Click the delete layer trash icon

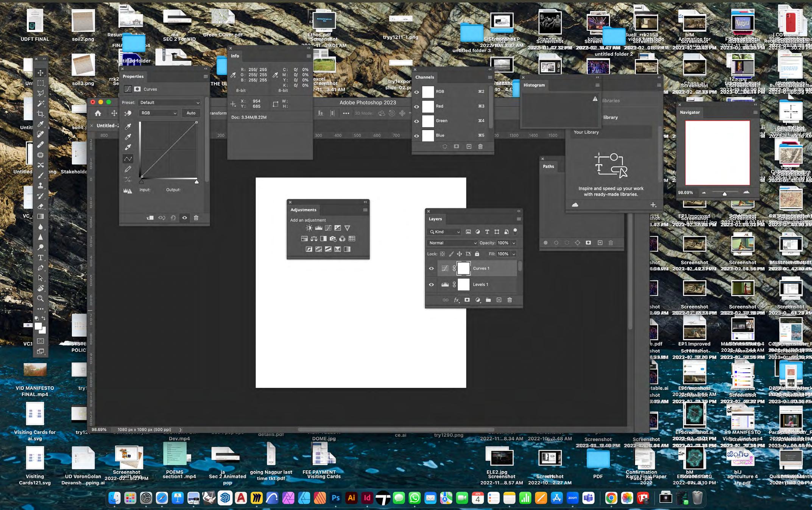point(510,300)
